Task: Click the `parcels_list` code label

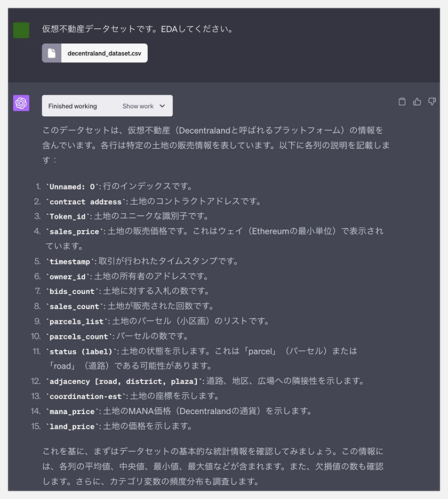Action: (77, 322)
